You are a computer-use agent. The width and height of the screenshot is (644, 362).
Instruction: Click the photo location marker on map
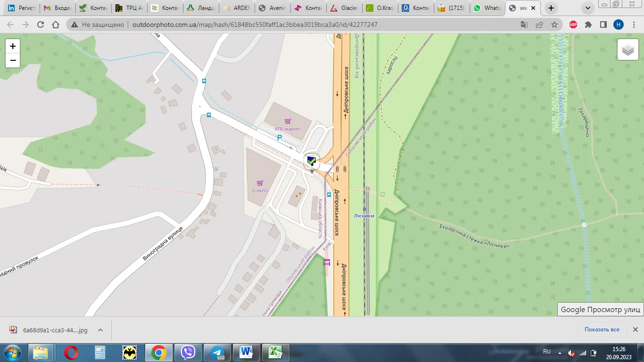coord(311,162)
